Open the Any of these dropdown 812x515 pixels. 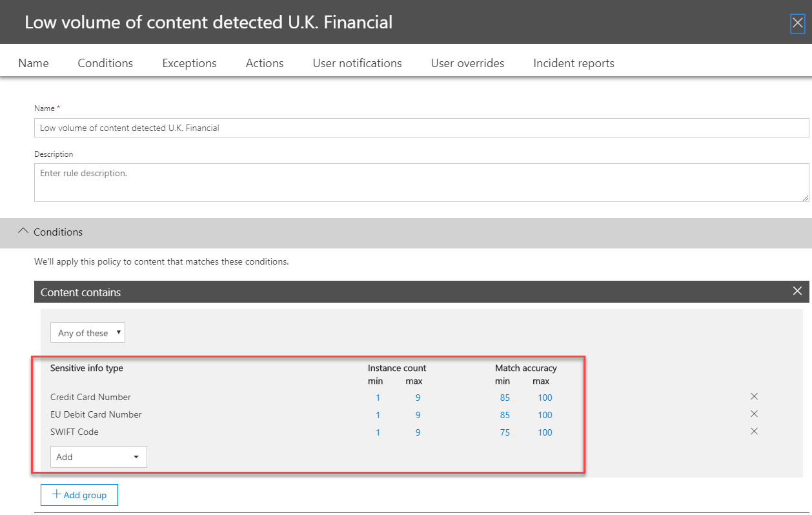tap(88, 333)
